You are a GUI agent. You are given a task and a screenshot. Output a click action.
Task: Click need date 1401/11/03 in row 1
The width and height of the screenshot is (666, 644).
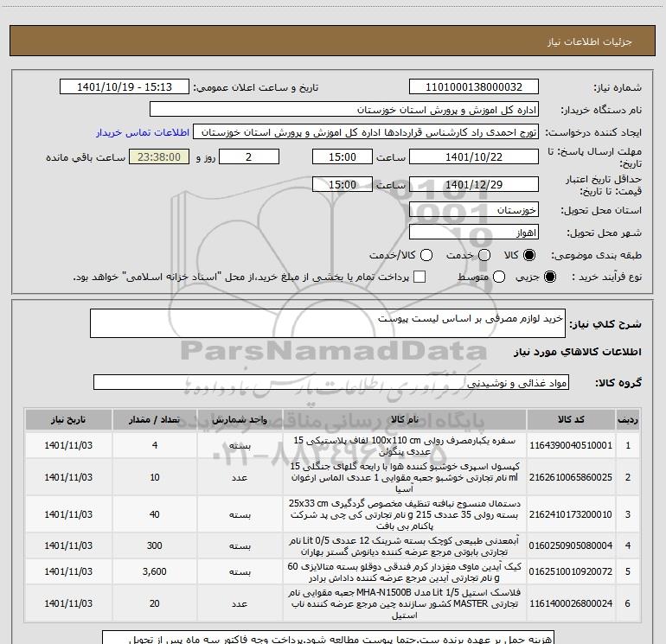click(x=68, y=445)
